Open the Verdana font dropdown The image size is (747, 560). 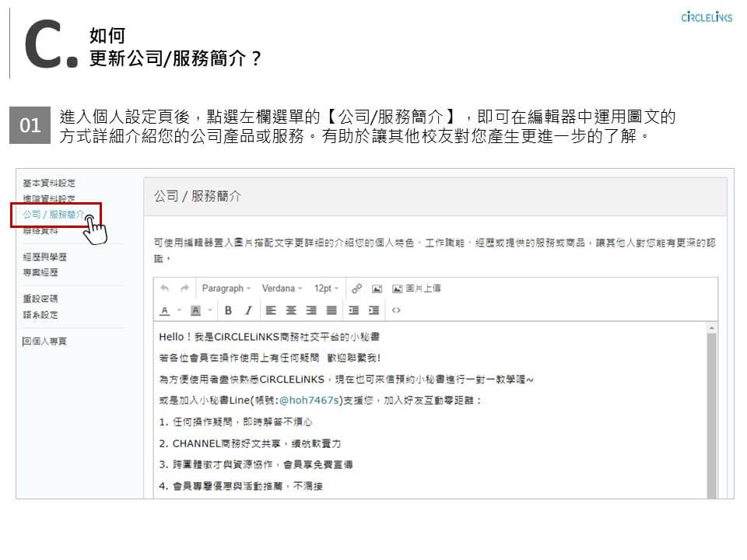point(282,289)
